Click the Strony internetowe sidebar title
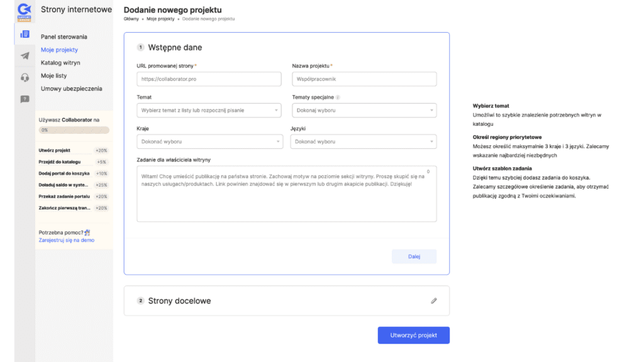Screen dimensions: 644x362 76,9
